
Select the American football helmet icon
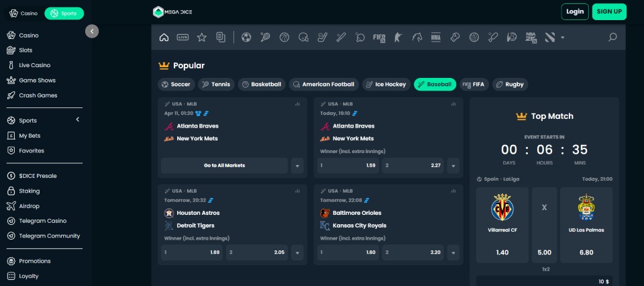(303, 38)
